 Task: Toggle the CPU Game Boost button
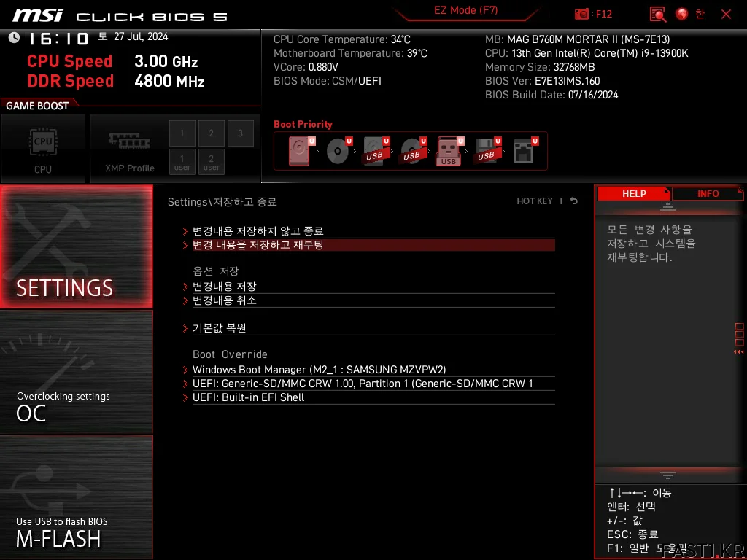[43, 149]
